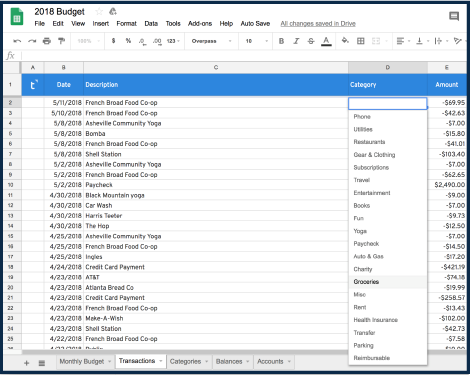The height and width of the screenshot is (375, 470).
Task: Toggle strikethrough formatting
Action: coord(311,41)
